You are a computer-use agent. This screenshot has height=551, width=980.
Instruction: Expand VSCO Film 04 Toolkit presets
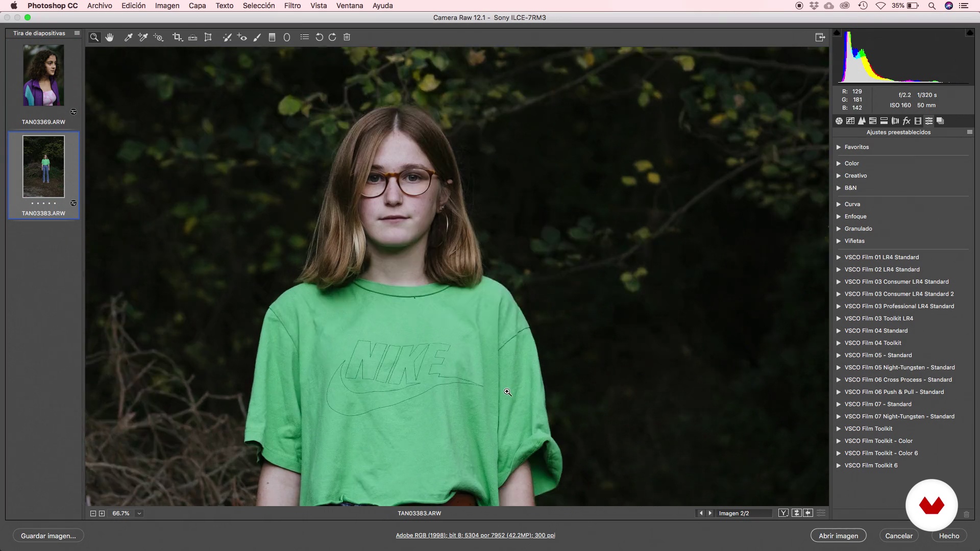pos(839,343)
